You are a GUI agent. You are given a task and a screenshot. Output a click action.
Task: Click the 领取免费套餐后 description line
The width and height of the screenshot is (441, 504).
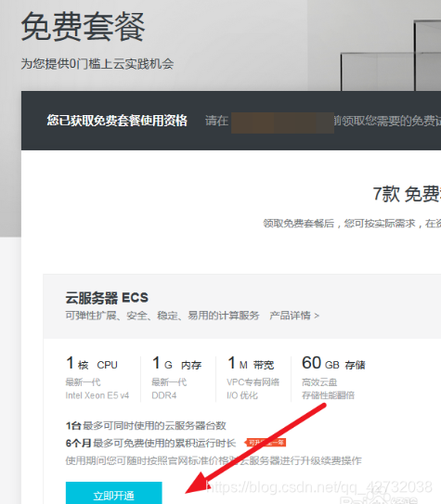[x=352, y=223]
